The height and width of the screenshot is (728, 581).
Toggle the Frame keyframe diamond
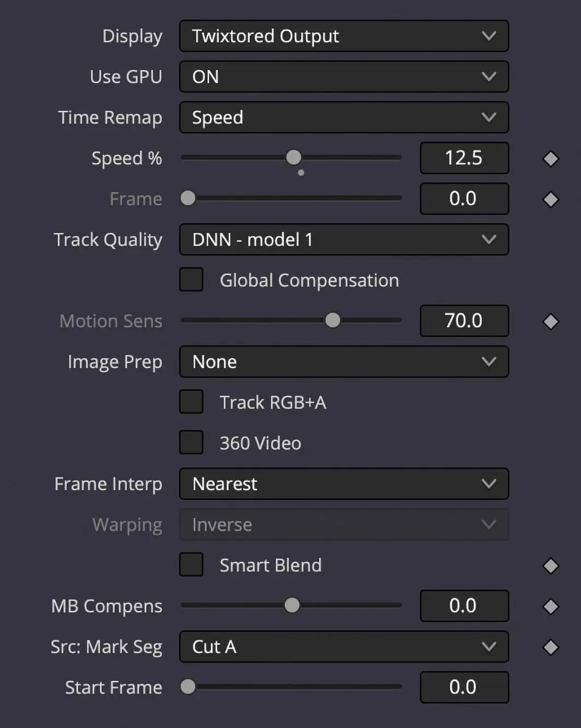550,199
